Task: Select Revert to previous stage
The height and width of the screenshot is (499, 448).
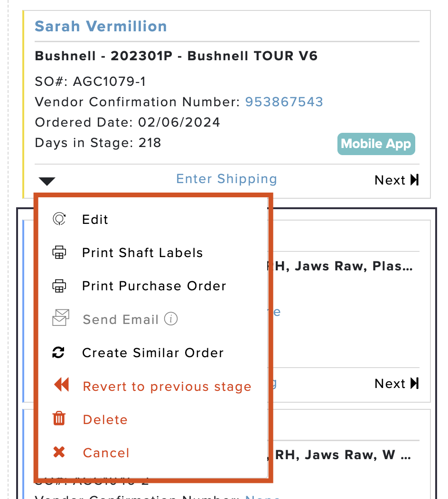Action: [x=167, y=387]
